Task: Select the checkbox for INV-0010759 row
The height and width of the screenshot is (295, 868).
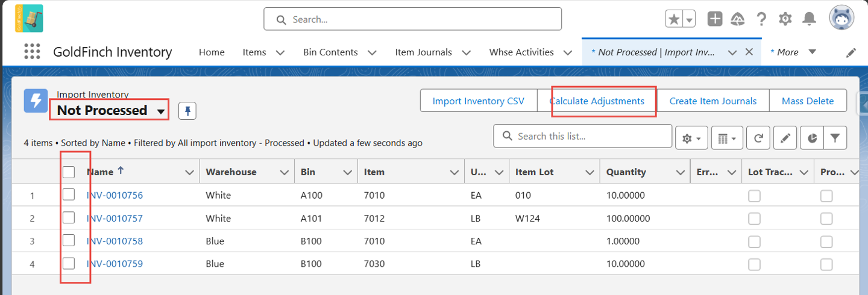Action: point(69,263)
